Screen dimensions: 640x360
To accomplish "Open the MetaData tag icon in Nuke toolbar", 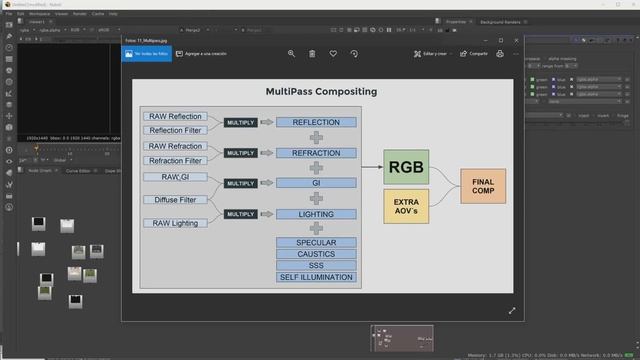I will coord(9,173).
